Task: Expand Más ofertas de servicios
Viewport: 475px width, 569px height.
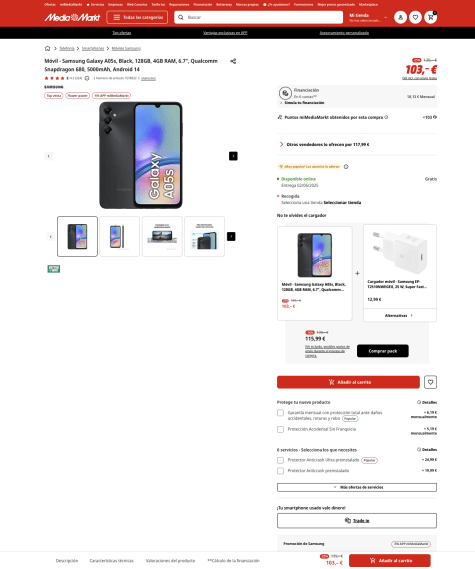Action: 357,487
